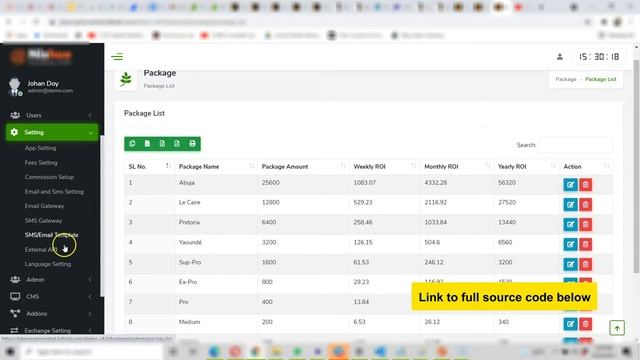Sort the table by Package Amount
Image resolution: width=640 pixels, height=360 pixels.
click(303, 167)
